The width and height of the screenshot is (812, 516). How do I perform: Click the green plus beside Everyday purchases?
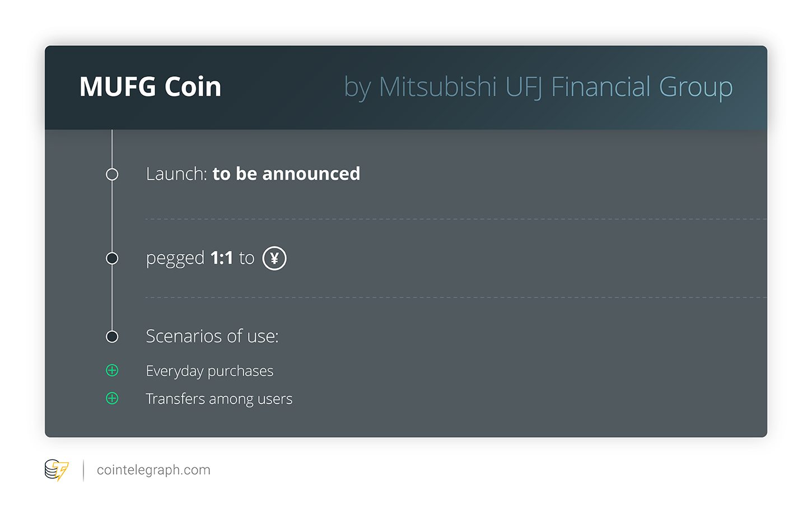112,370
